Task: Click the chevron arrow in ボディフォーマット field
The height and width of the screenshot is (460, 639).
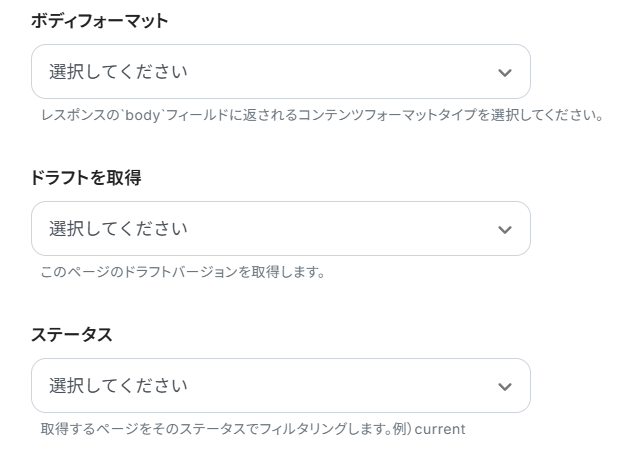Action: 505,73
